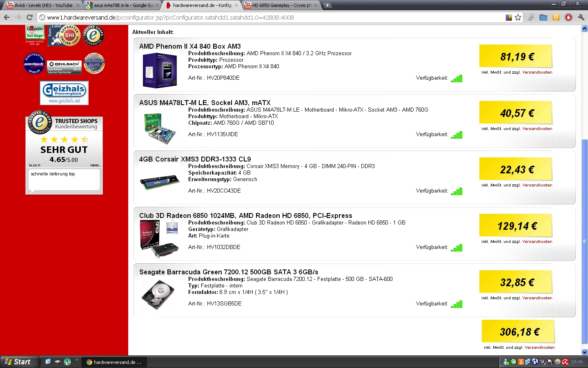
Task: Click the orange extension icon in toolbar
Action: 556,17
